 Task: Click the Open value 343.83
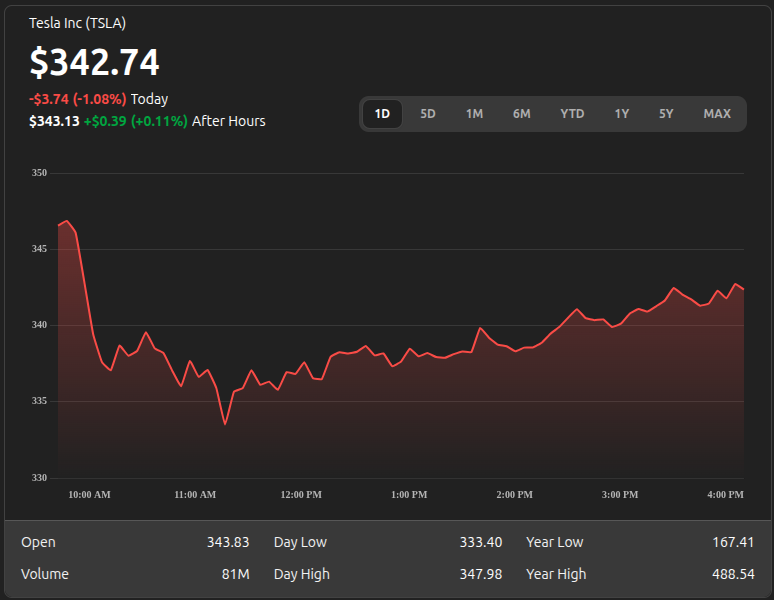pos(228,542)
